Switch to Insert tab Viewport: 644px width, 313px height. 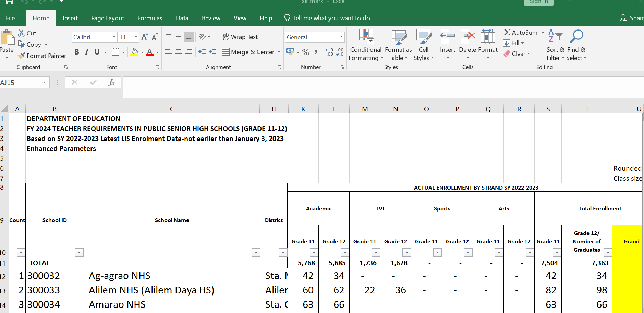[x=70, y=18]
